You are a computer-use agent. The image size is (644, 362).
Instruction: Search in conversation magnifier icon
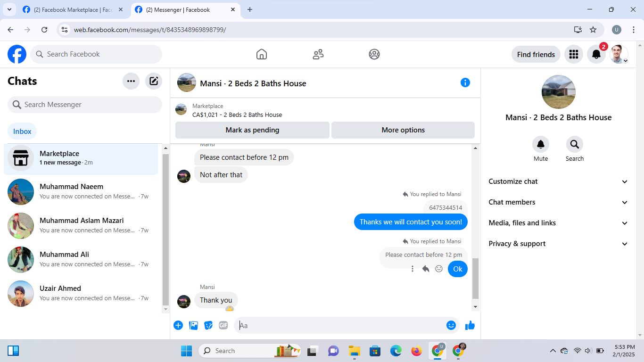tap(575, 144)
